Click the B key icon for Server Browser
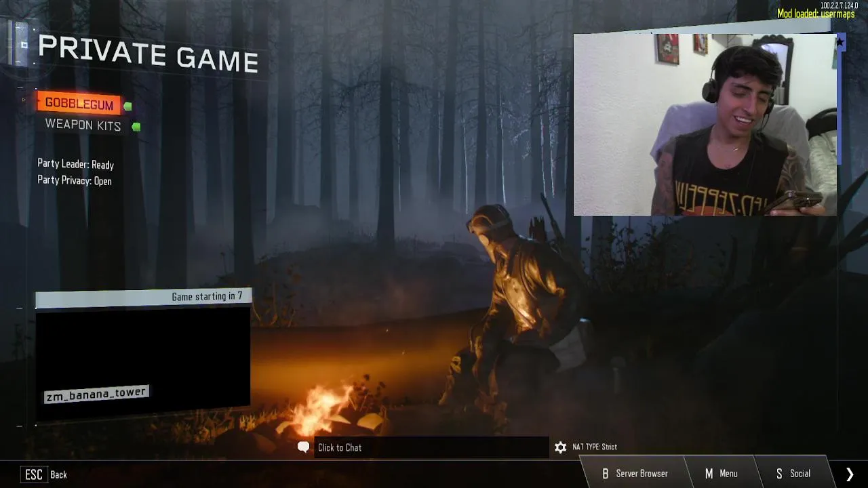This screenshot has width=868, height=488. 606,474
